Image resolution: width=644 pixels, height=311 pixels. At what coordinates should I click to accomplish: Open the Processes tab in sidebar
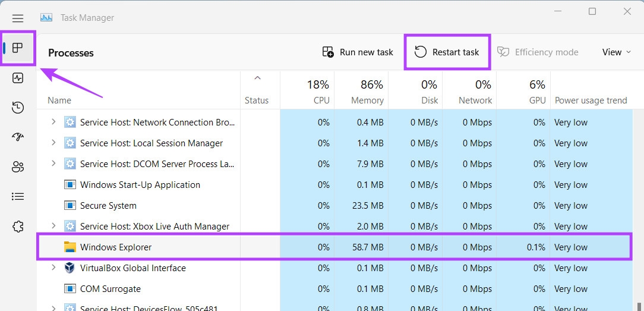pyautogui.click(x=18, y=48)
